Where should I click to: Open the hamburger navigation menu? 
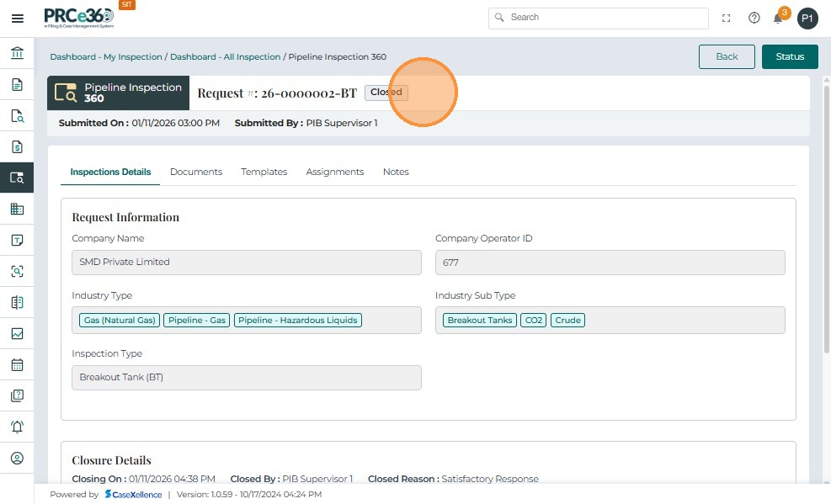pos(17,19)
